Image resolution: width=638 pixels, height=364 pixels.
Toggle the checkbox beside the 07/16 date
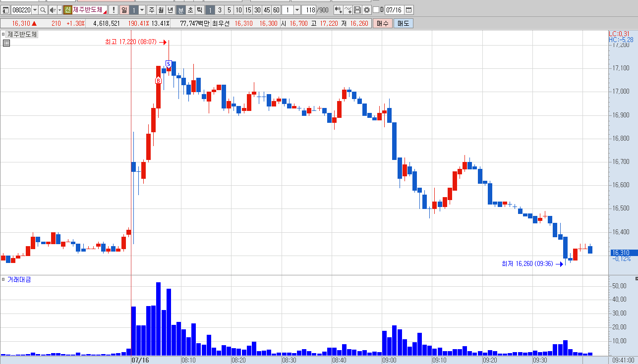click(x=376, y=10)
